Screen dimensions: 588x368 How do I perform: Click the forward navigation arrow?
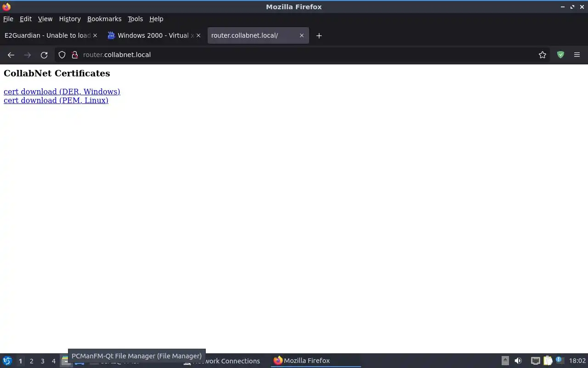28,55
